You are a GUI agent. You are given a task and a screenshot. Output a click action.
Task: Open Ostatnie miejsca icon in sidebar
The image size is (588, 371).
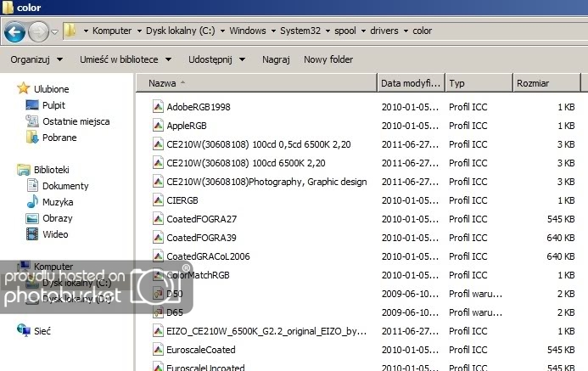(32, 121)
